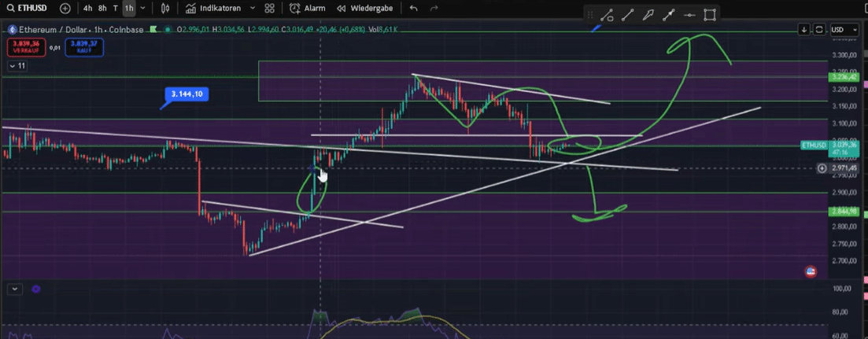Click the undo arrow
Screen dimensions: 868x339
pos(414,8)
